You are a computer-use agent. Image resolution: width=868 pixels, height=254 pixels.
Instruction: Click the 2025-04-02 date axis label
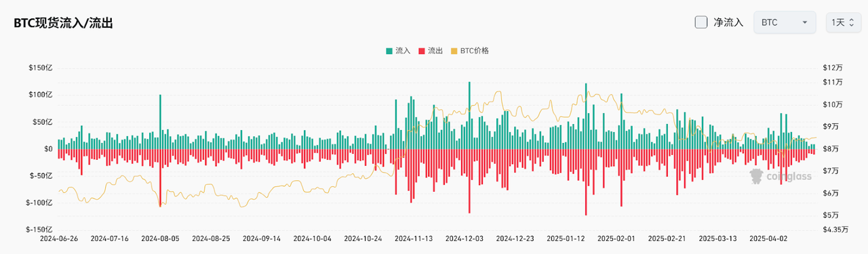[x=768, y=238]
